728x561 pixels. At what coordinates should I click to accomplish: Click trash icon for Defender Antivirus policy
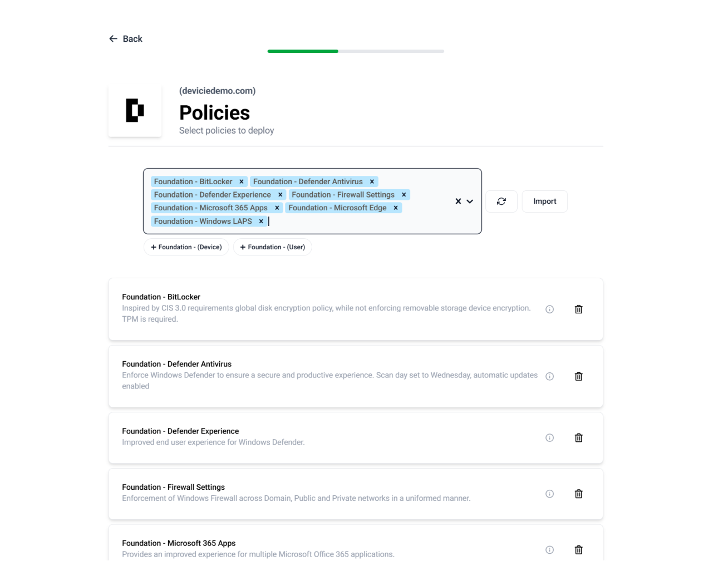[578, 376]
